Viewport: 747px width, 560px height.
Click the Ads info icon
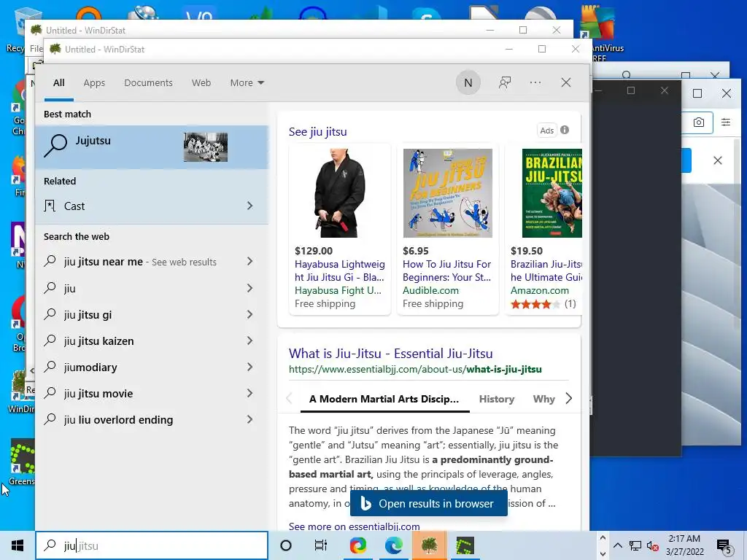tap(565, 130)
